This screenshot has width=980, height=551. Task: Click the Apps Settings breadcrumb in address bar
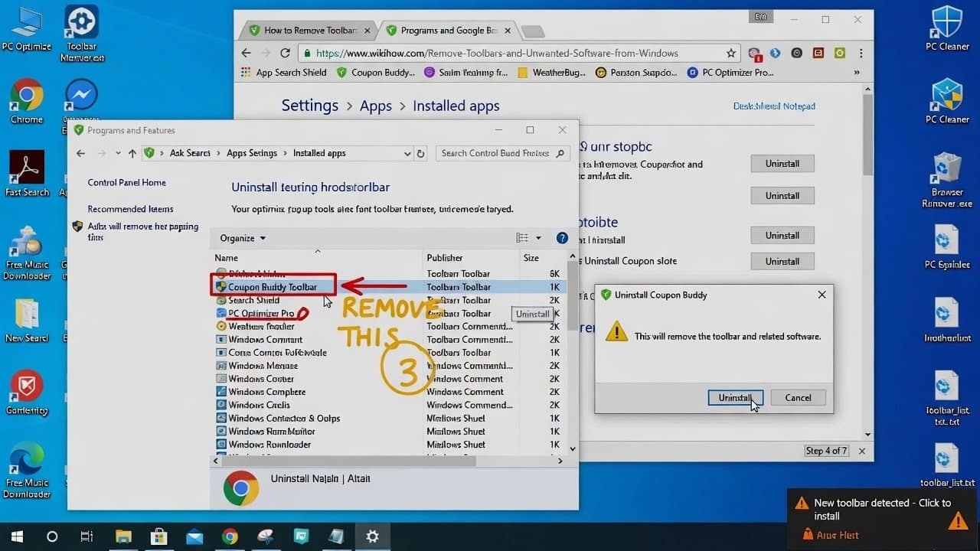pyautogui.click(x=252, y=153)
